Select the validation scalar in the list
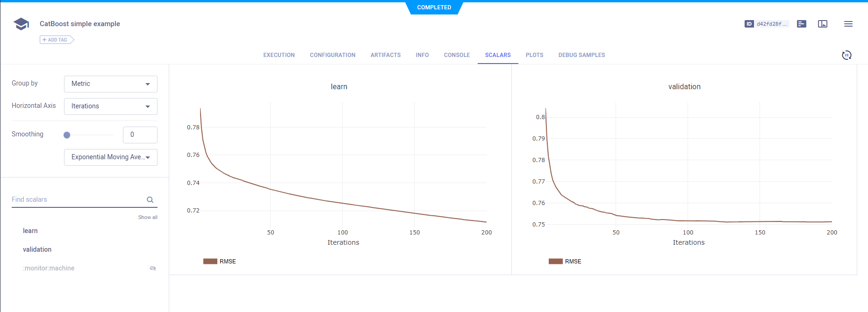 point(37,249)
